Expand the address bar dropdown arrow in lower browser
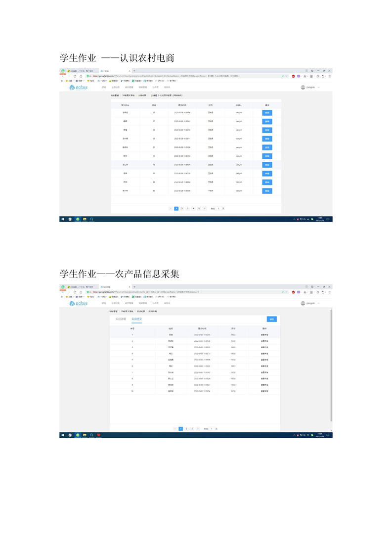 click(x=286, y=292)
